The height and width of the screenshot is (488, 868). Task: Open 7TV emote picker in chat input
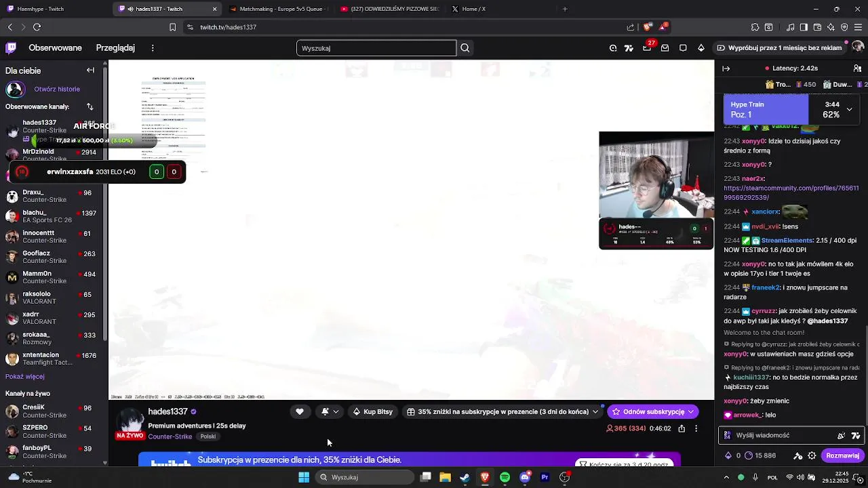(856, 435)
